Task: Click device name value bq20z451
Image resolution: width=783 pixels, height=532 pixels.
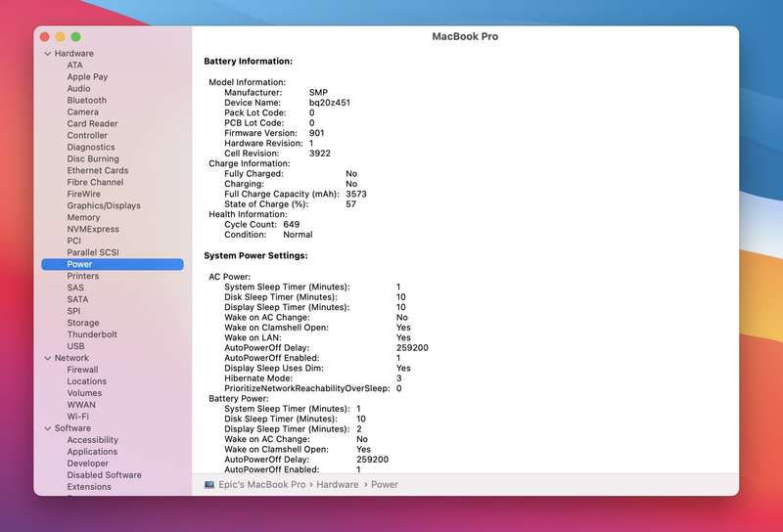Action: [x=330, y=103]
